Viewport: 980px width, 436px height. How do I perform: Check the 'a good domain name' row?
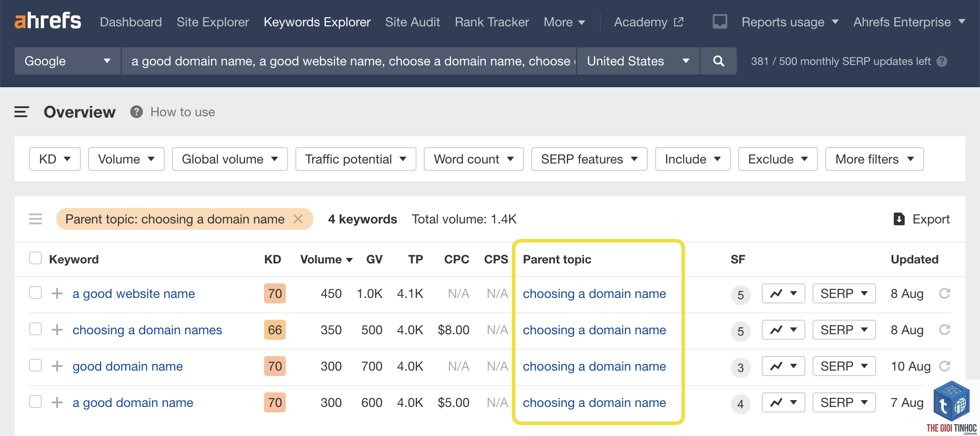[35, 401]
